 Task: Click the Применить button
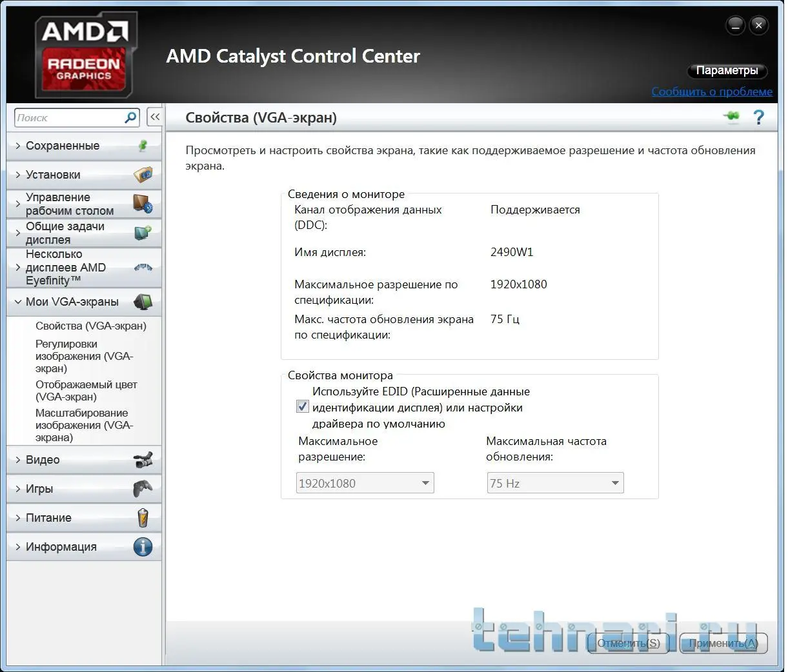(x=723, y=643)
